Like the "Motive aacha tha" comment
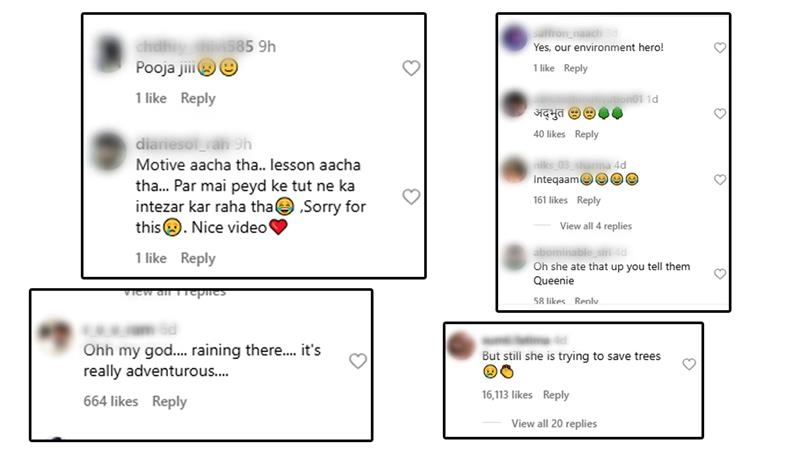This screenshot has height=450, width=800. (410, 197)
